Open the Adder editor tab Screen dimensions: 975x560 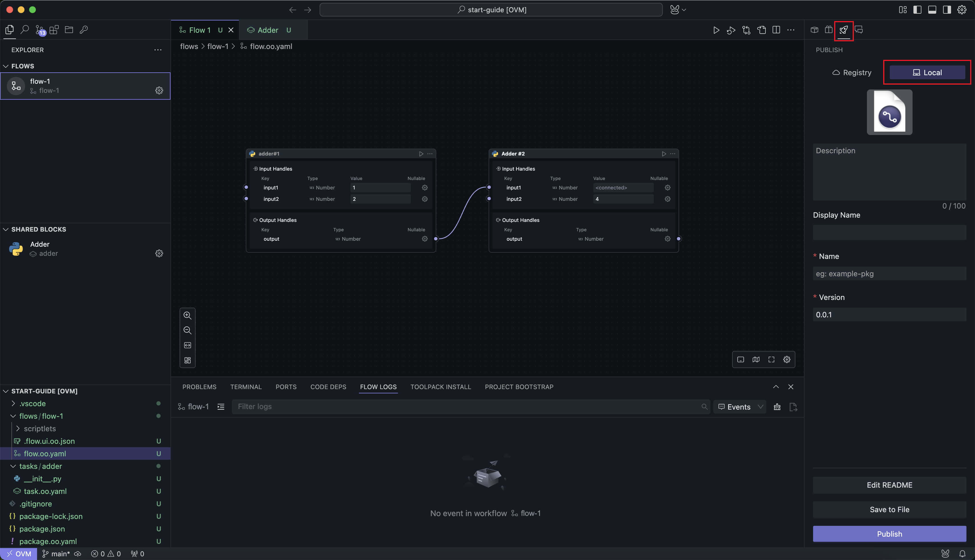click(x=268, y=30)
